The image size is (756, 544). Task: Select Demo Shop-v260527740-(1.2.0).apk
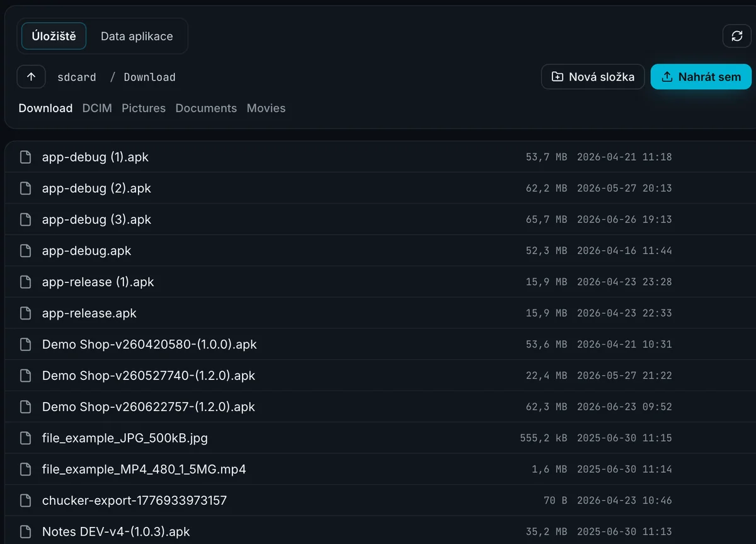pos(149,376)
